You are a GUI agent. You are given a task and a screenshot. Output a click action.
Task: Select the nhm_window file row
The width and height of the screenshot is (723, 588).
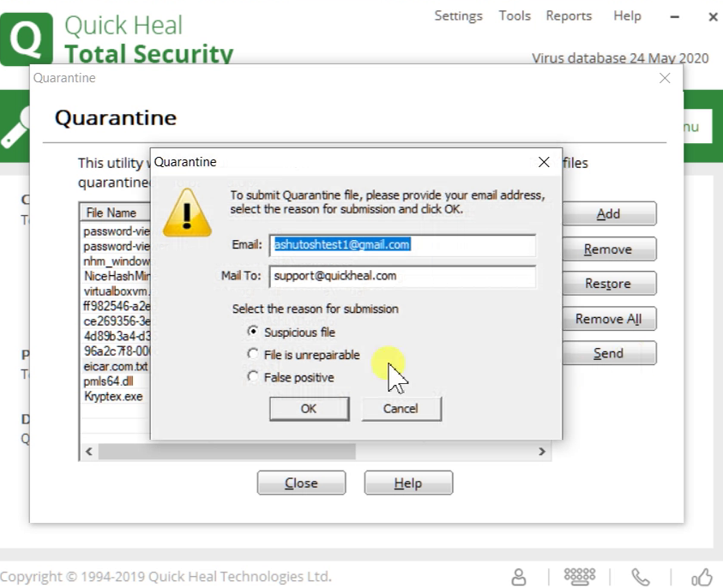pyautogui.click(x=116, y=261)
